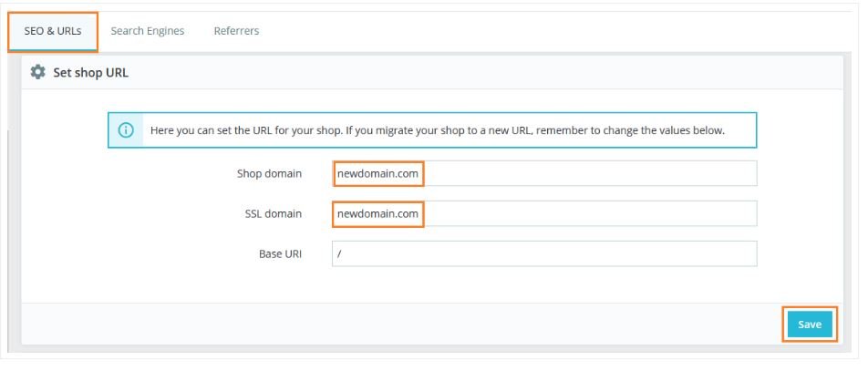This screenshot has height=371, width=868.
Task: Click the Set shop URL heading
Action: point(90,72)
